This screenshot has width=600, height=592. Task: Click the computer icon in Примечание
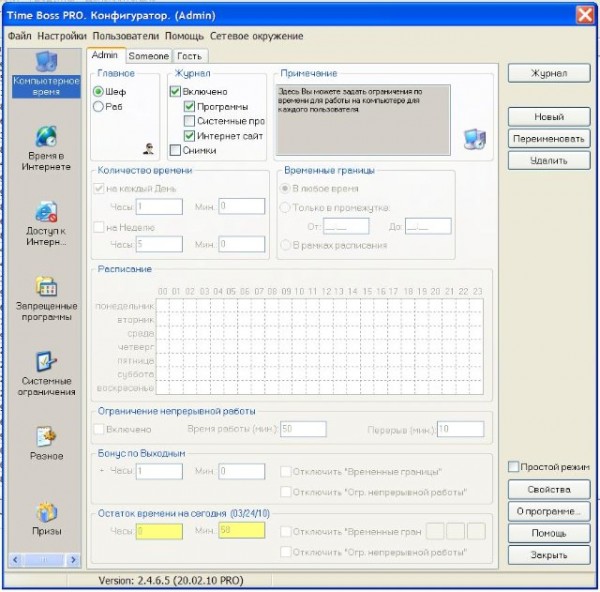click(475, 139)
